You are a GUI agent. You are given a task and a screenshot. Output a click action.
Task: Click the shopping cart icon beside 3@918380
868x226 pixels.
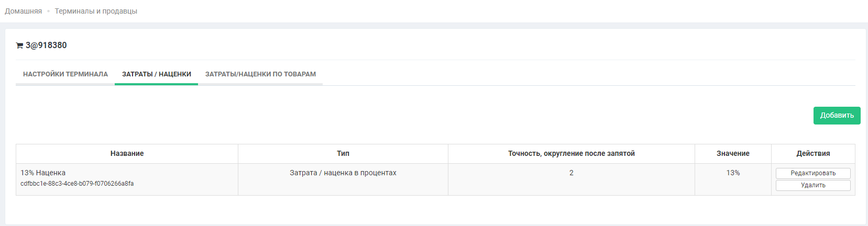(19, 46)
